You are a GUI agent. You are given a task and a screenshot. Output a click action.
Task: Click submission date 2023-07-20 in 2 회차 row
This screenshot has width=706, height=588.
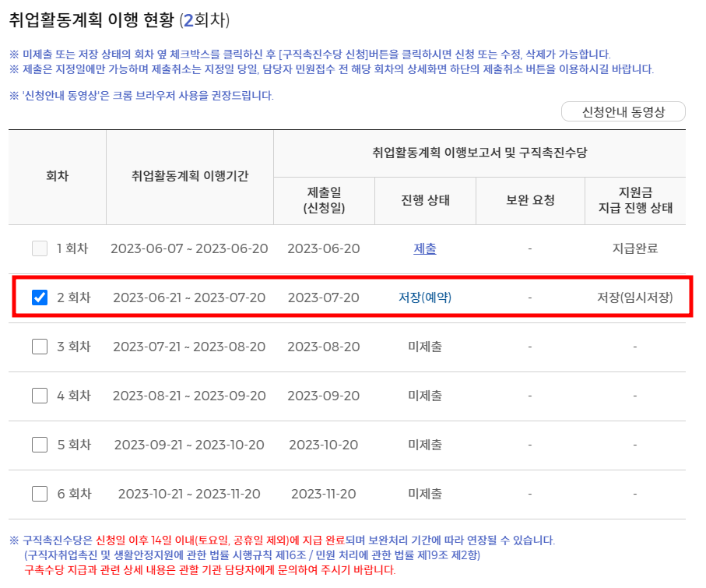click(324, 298)
